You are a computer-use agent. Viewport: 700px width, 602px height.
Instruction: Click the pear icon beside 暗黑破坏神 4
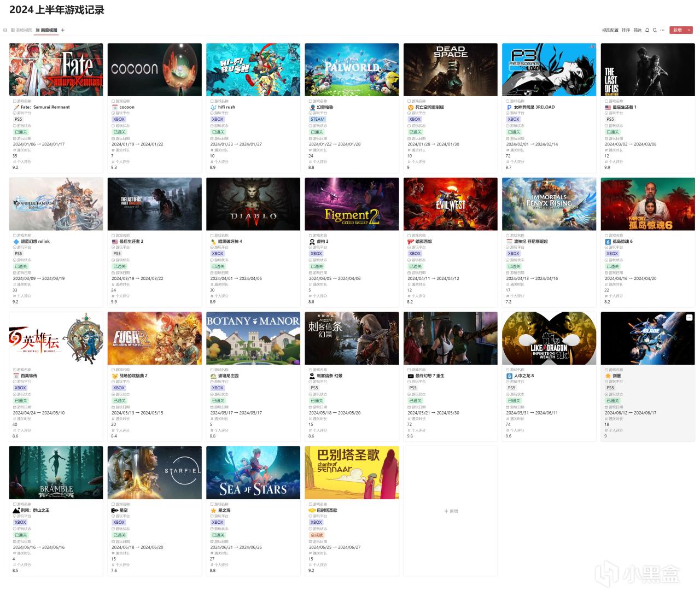[213, 241]
